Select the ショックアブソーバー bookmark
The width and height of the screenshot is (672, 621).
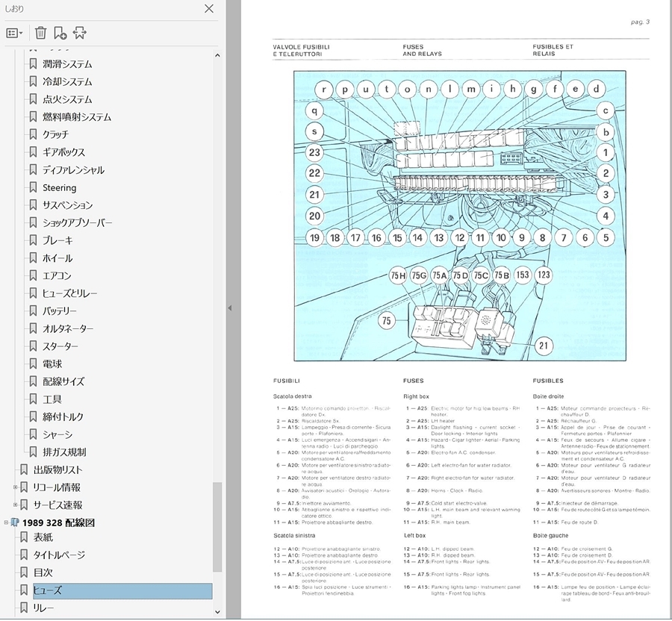point(77,222)
